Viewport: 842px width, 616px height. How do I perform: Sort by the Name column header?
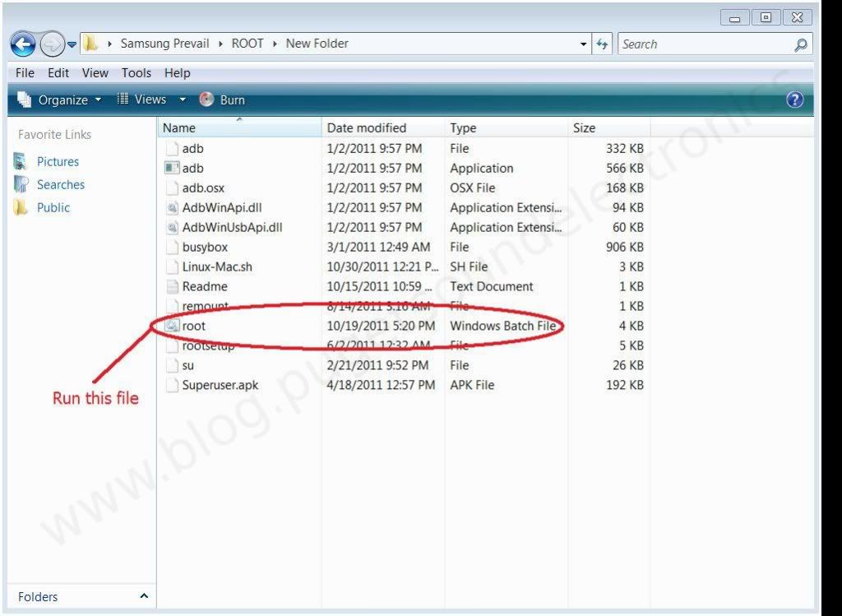[x=240, y=127]
